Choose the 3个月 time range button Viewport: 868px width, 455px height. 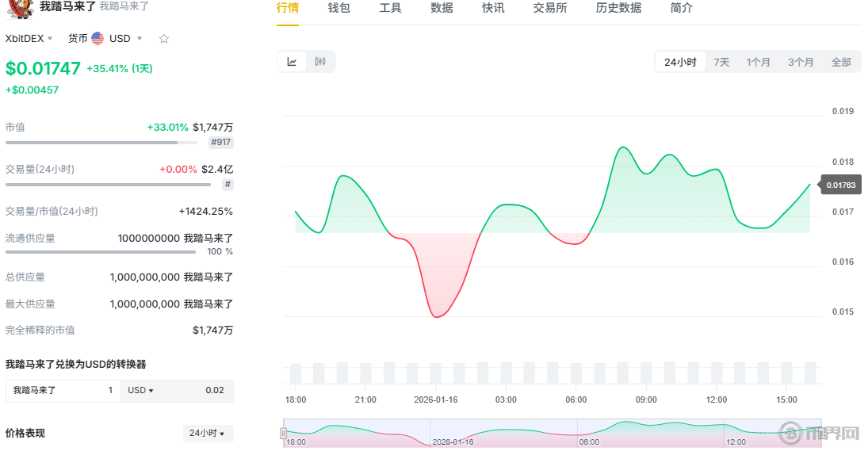pyautogui.click(x=801, y=62)
